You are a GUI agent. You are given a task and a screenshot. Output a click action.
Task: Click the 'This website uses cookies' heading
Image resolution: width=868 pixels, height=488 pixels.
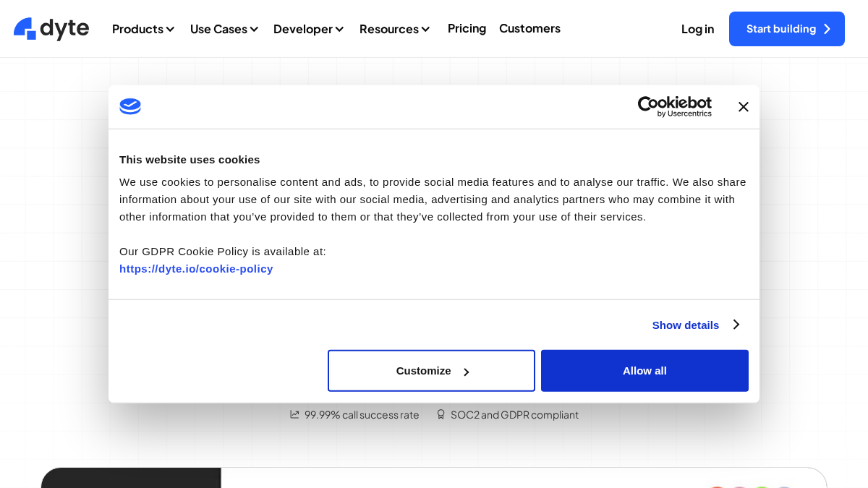pyautogui.click(x=190, y=160)
